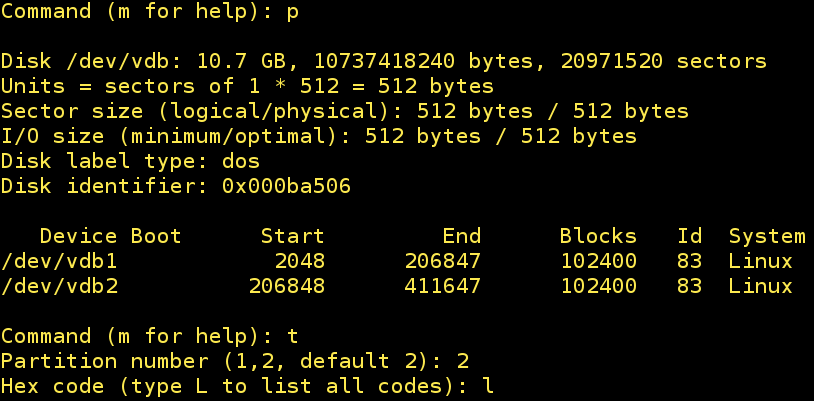This screenshot has width=814, height=401.
Task: Click the End column header
Action: 461,237
